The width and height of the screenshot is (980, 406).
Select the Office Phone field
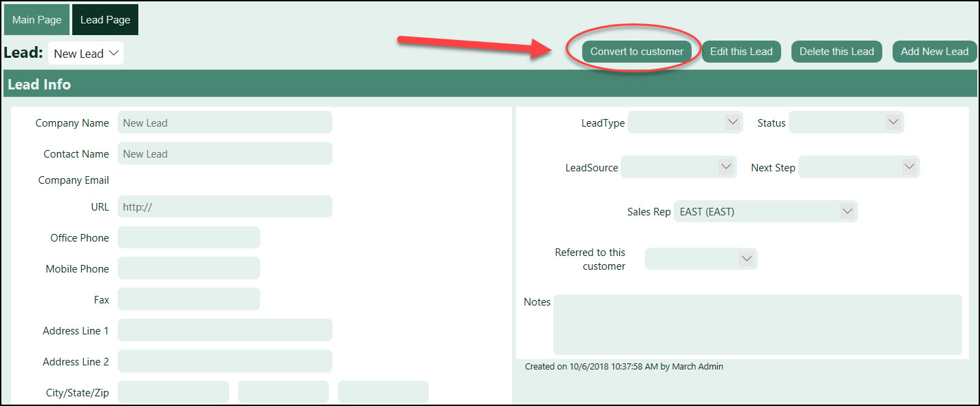point(189,237)
